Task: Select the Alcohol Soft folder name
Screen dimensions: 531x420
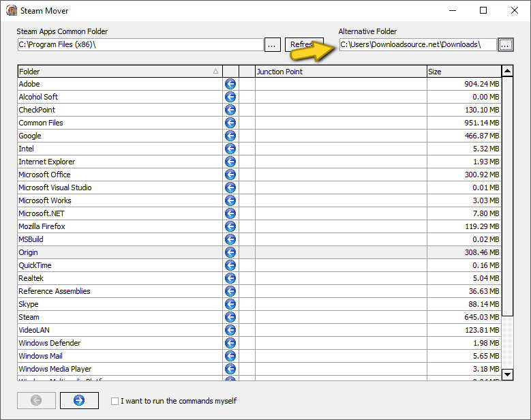Action: coord(38,97)
